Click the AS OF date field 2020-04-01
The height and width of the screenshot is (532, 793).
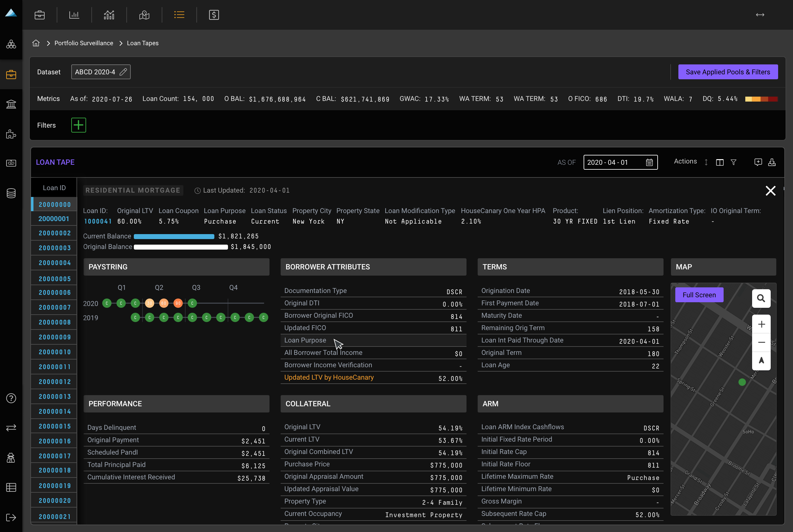(x=620, y=162)
